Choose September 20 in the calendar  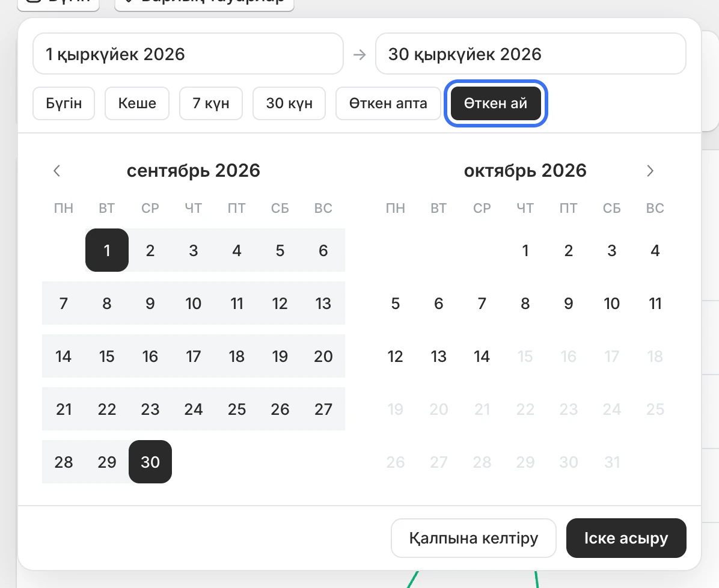click(x=323, y=357)
